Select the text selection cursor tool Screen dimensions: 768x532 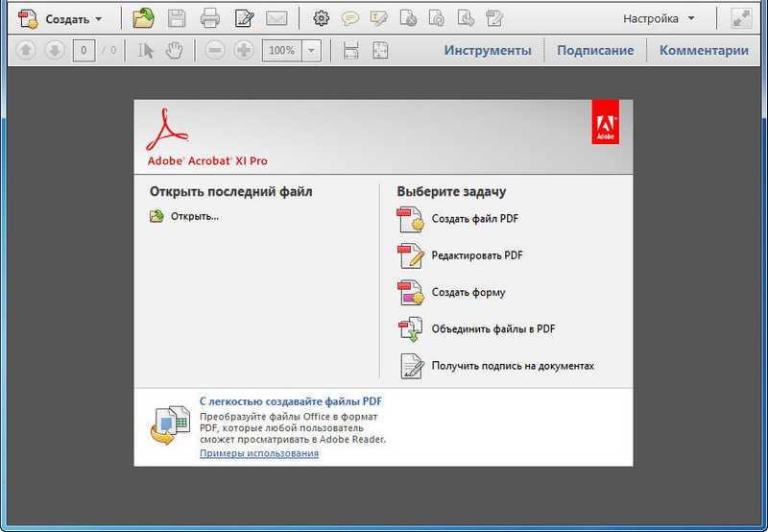(x=146, y=50)
